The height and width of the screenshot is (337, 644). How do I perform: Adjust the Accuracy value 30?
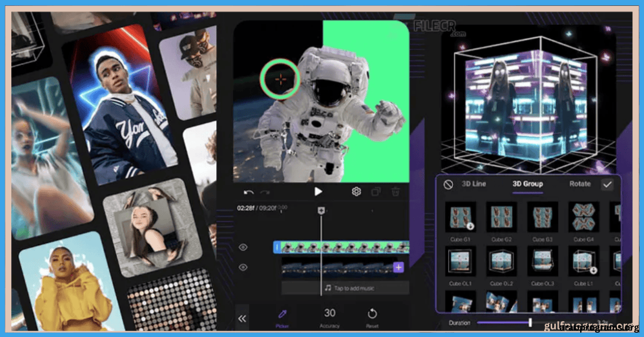(330, 317)
